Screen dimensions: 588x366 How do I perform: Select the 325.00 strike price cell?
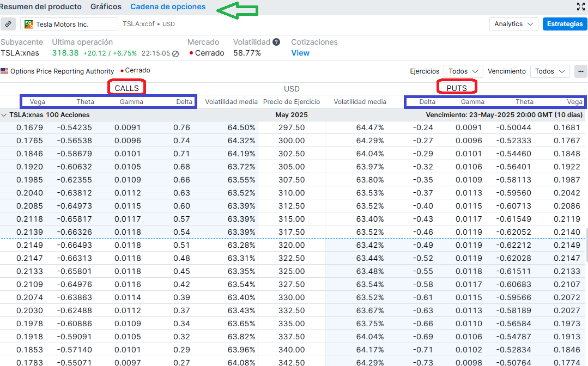[x=292, y=272]
